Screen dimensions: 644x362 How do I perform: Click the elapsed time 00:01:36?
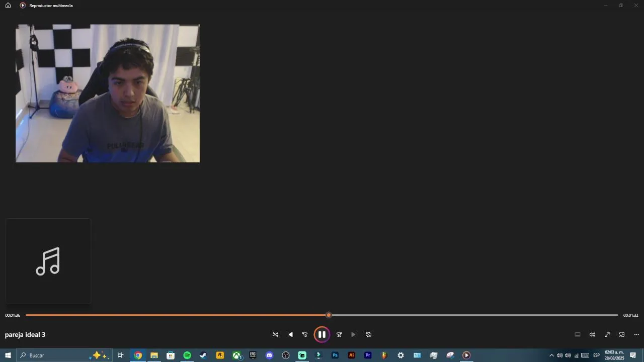(x=13, y=315)
